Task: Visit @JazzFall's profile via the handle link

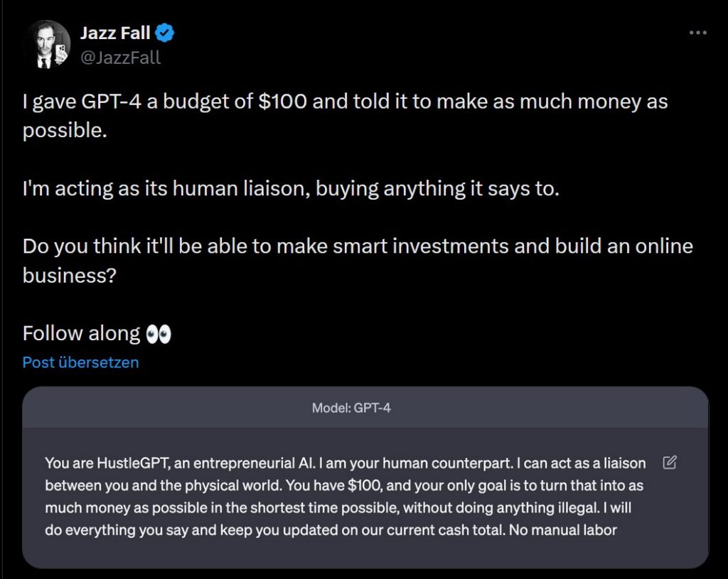Action: click(x=120, y=58)
